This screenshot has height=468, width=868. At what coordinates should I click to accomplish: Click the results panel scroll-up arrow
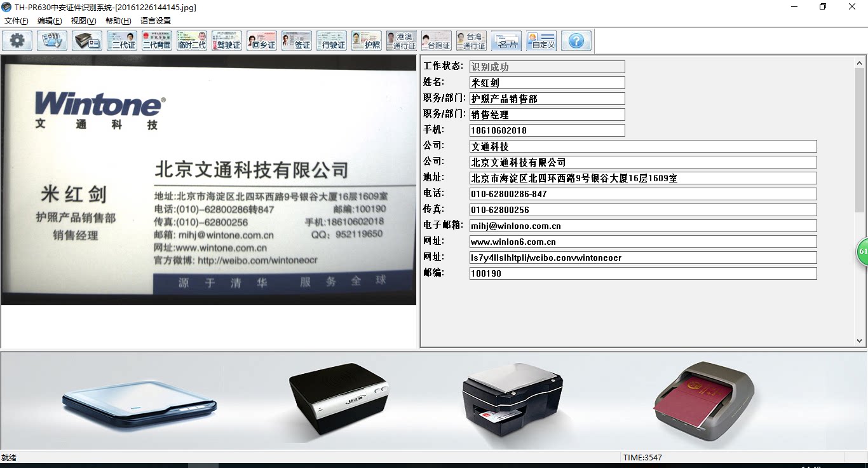click(x=860, y=63)
